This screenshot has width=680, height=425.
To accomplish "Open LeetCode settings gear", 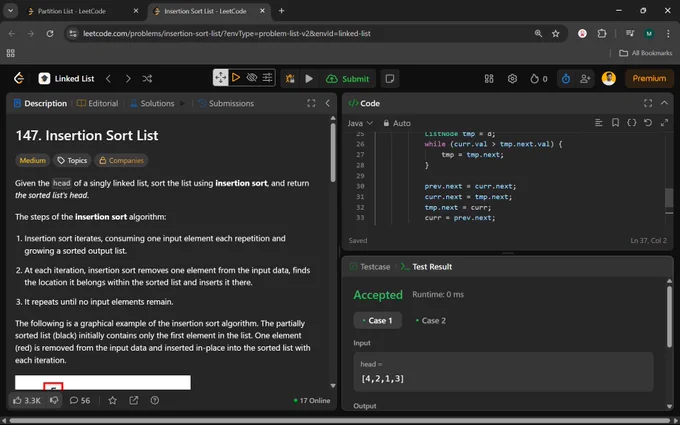I will pos(512,78).
